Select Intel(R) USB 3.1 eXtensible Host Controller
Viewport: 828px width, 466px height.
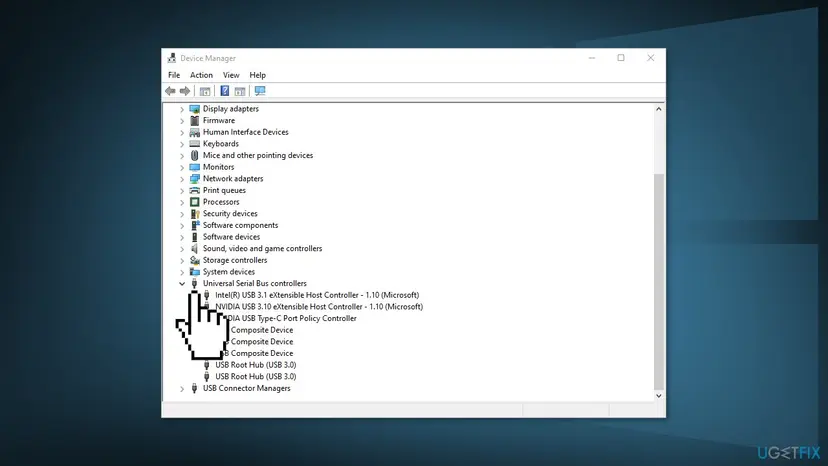click(317, 295)
